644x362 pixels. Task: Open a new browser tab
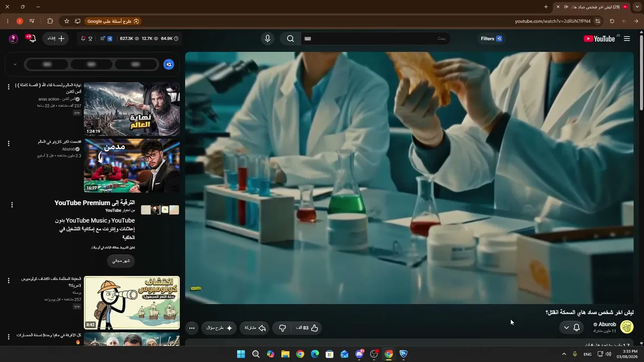[x=546, y=7]
